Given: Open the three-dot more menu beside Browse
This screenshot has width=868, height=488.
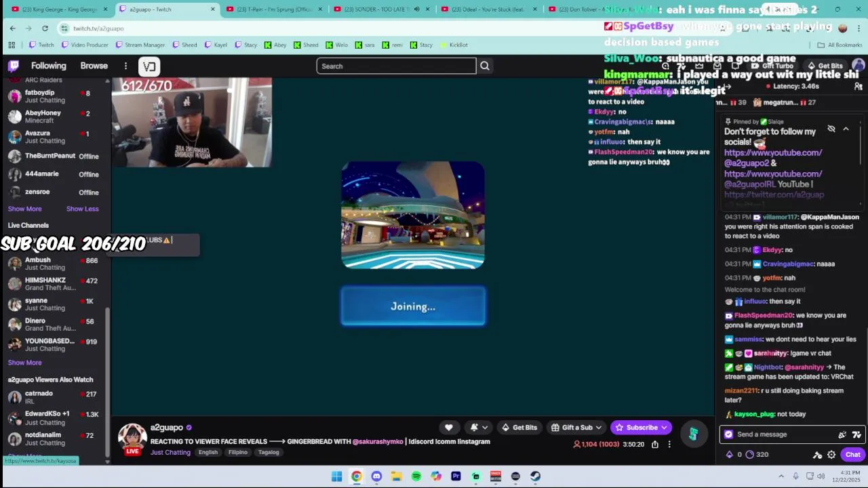Looking at the screenshot, I should pyautogui.click(x=125, y=66).
